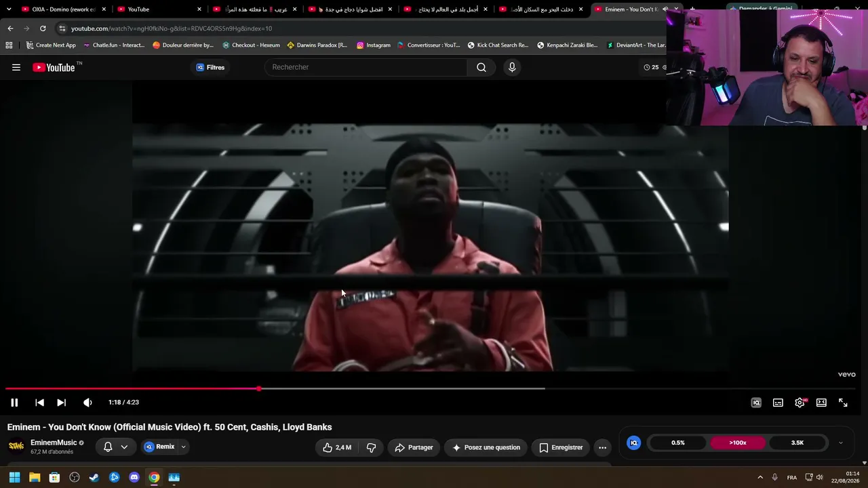Switch the FRA keyboard language
Image resolution: width=868 pixels, height=488 pixels.
[x=792, y=477]
